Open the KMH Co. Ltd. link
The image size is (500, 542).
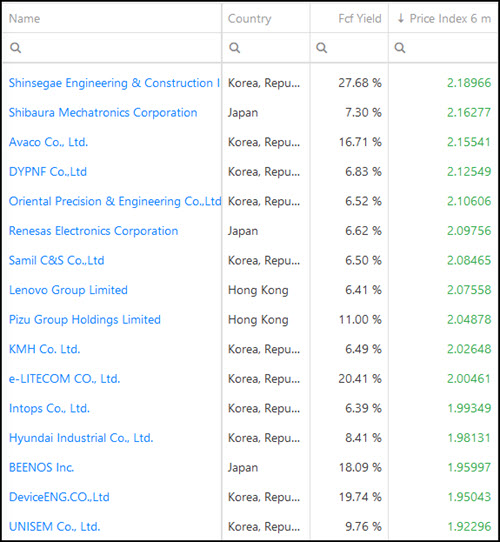coord(45,349)
